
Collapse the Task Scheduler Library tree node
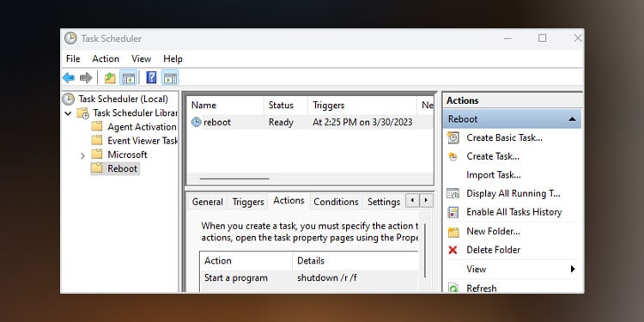[68, 113]
